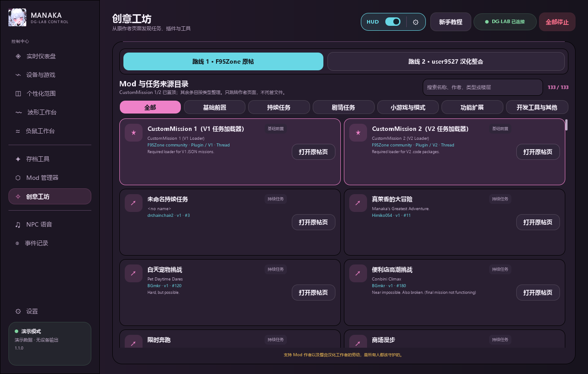Open Mod 管理器 hexagon icon

pyautogui.click(x=18, y=178)
